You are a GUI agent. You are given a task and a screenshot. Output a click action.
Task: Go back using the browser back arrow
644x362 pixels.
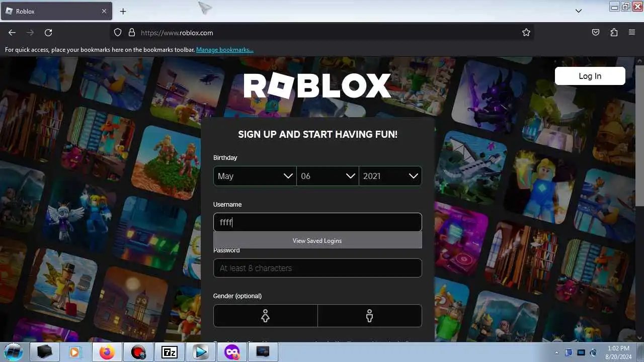pos(12,33)
